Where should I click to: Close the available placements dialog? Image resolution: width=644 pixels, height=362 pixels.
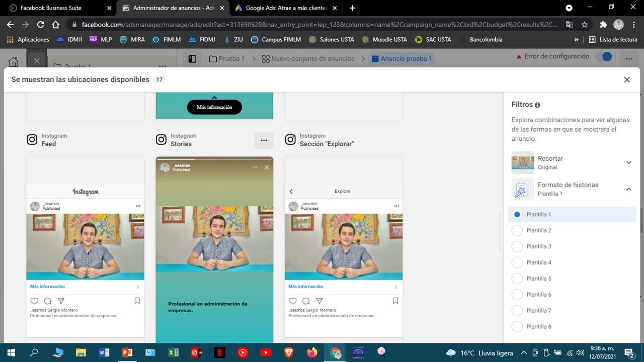[x=627, y=79]
